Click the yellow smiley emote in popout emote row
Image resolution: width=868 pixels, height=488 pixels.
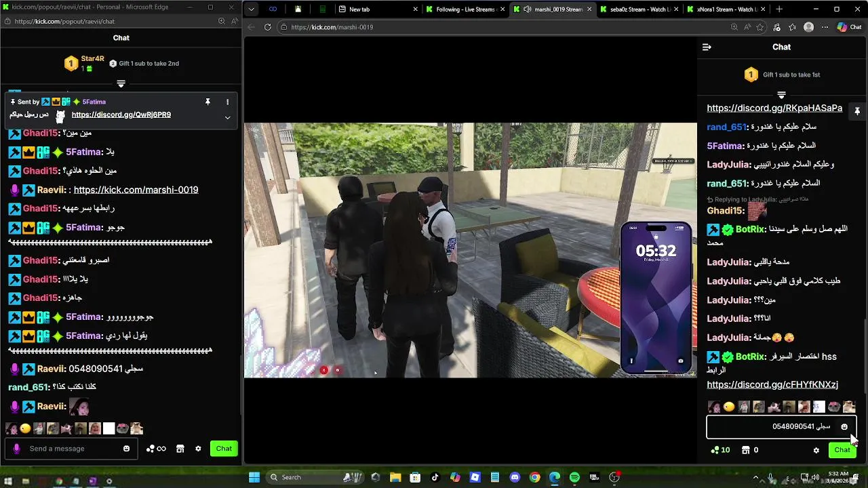(26, 428)
